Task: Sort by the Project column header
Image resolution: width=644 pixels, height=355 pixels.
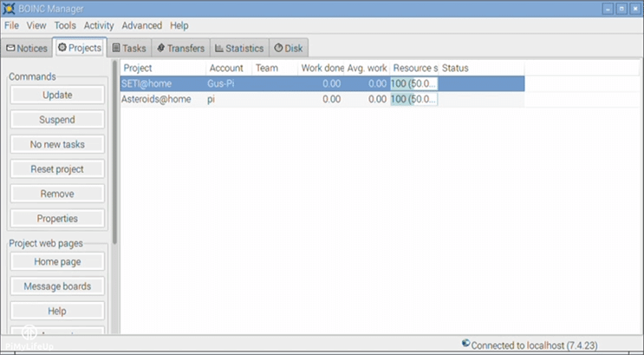Action: click(163, 68)
